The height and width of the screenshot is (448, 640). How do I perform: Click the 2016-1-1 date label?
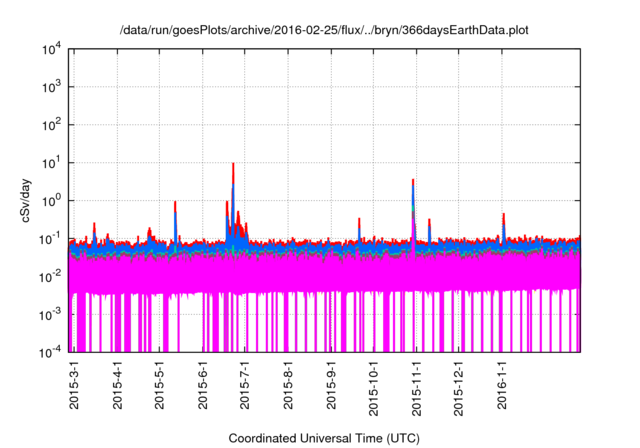tap(502, 385)
